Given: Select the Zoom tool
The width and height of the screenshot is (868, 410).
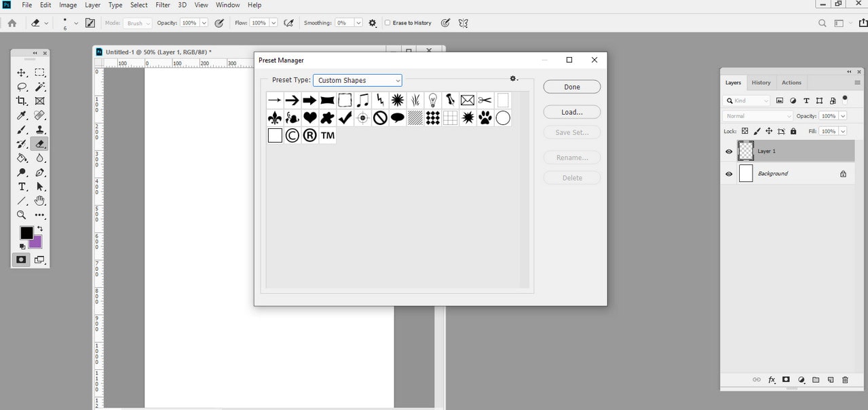Looking at the screenshot, I should click(x=22, y=215).
